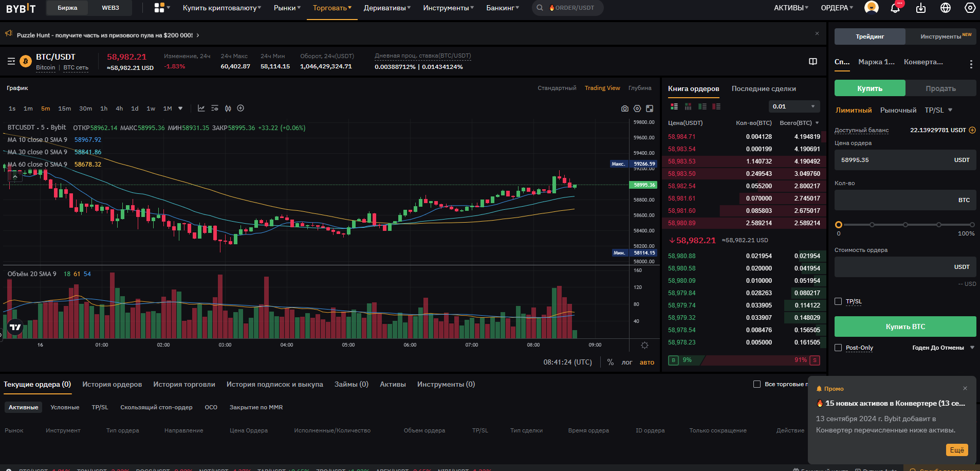Enable the TP/SL checkbox

(x=838, y=301)
